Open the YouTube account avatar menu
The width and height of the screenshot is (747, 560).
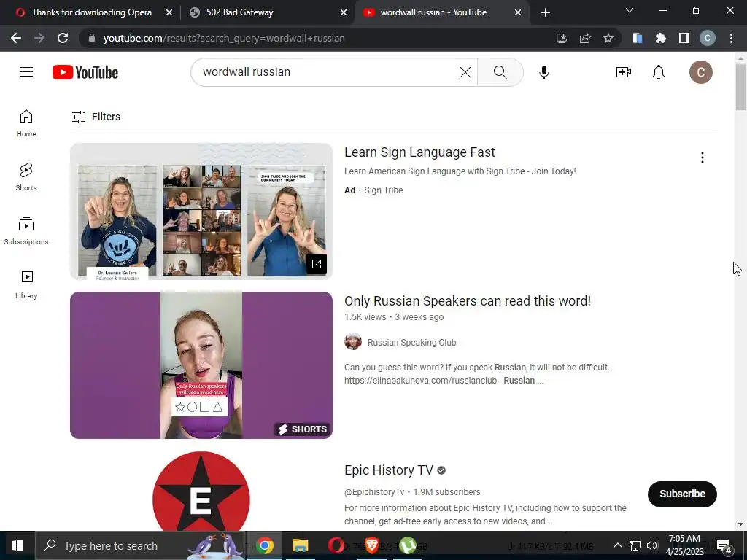[700, 72]
